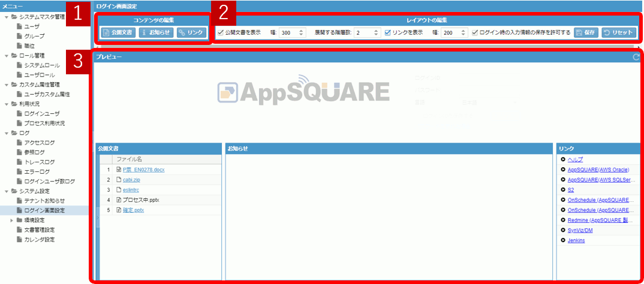Select the プロセス中.pptx row
This screenshot has width=644, height=284.
tap(161, 200)
